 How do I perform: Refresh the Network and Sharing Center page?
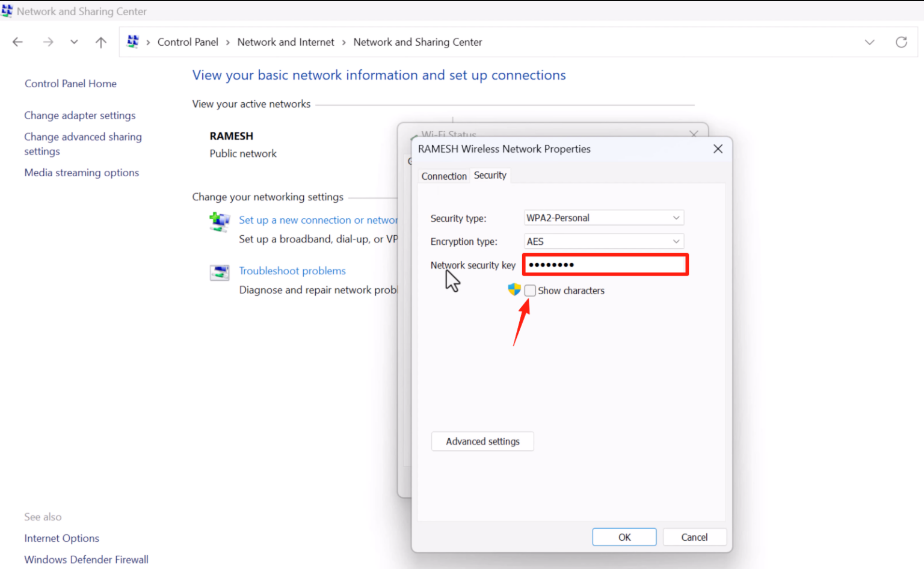tap(901, 42)
